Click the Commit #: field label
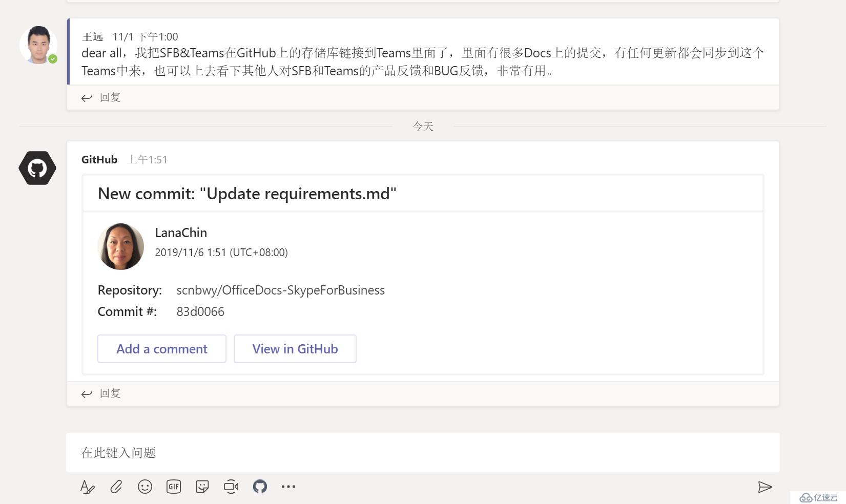The image size is (846, 504). click(127, 311)
